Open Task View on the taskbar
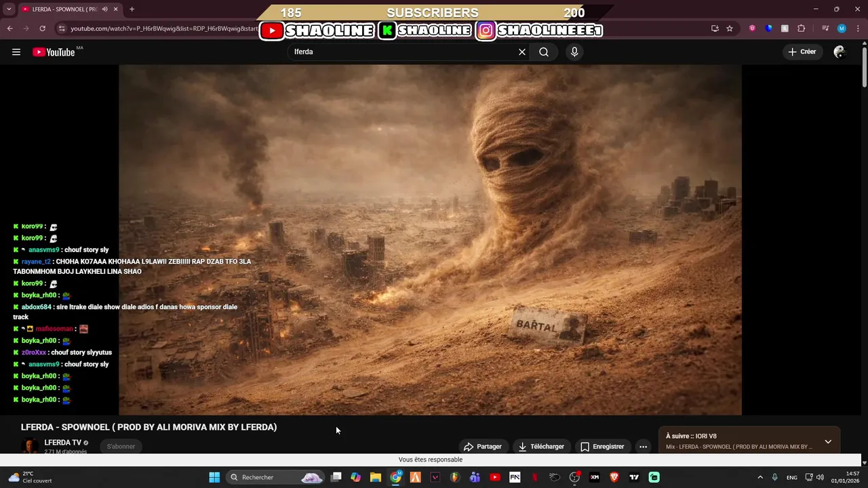 [x=336, y=477]
